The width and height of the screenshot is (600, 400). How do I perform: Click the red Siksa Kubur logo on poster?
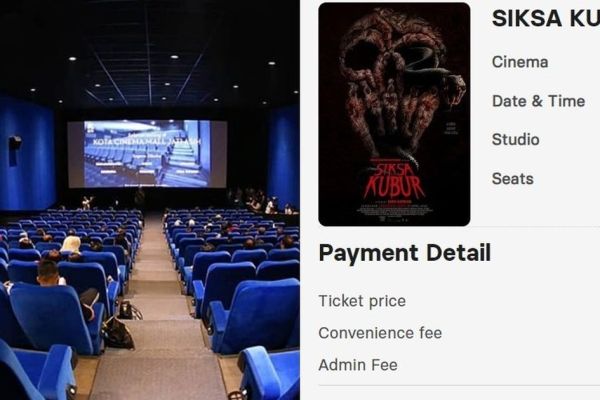coord(394,181)
